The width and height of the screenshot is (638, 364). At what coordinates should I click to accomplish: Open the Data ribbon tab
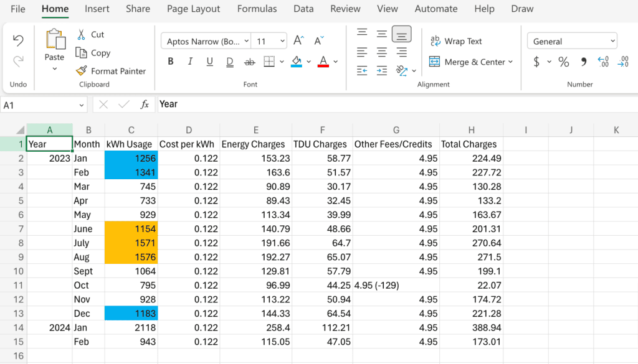coord(303,9)
